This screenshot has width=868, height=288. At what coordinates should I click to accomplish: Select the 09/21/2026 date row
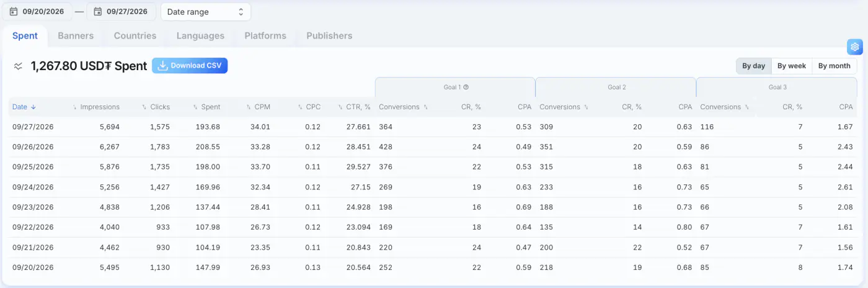click(x=433, y=248)
